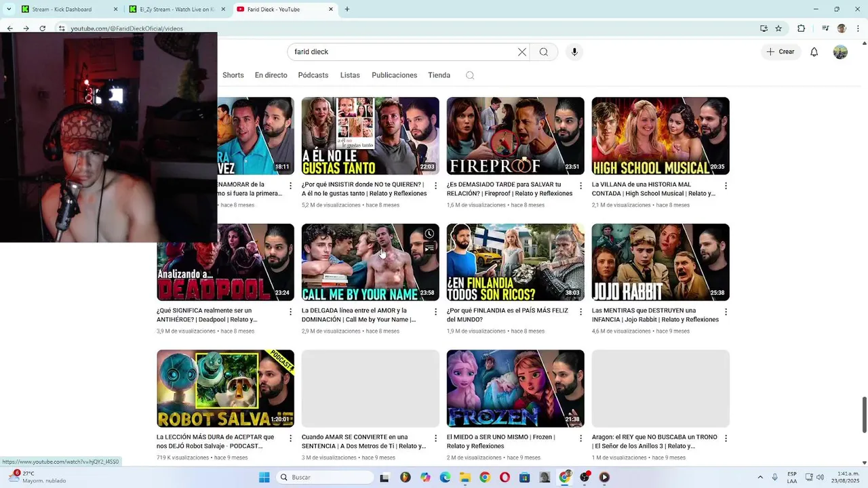868x488 pixels.
Task: Open 'El MIEDO a SER UNO MISMO' title link
Action: pyautogui.click(x=500, y=441)
